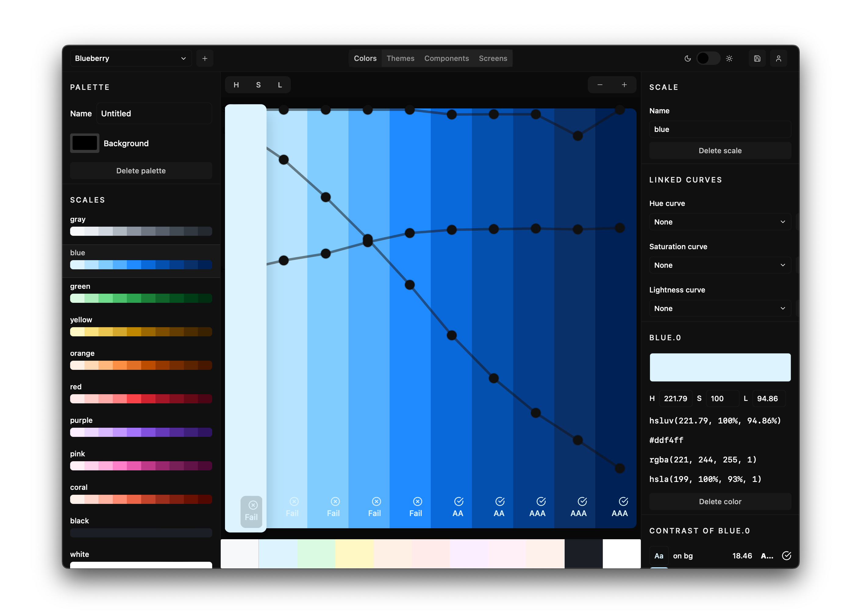Image resolution: width=864 pixels, height=616 pixels.
Task: Click the plus icon above the chart
Action: click(x=624, y=85)
